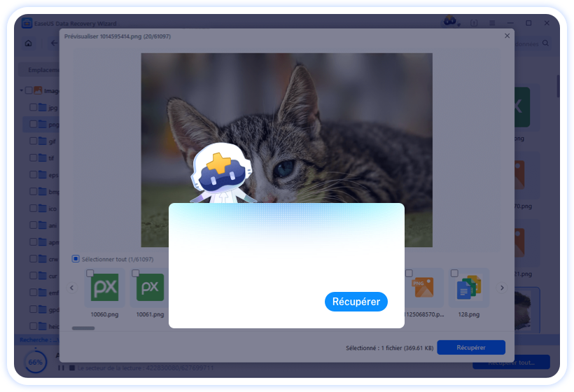Select the 10061.png thumbnail
The height and width of the screenshot is (392, 574).
[x=150, y=288]
